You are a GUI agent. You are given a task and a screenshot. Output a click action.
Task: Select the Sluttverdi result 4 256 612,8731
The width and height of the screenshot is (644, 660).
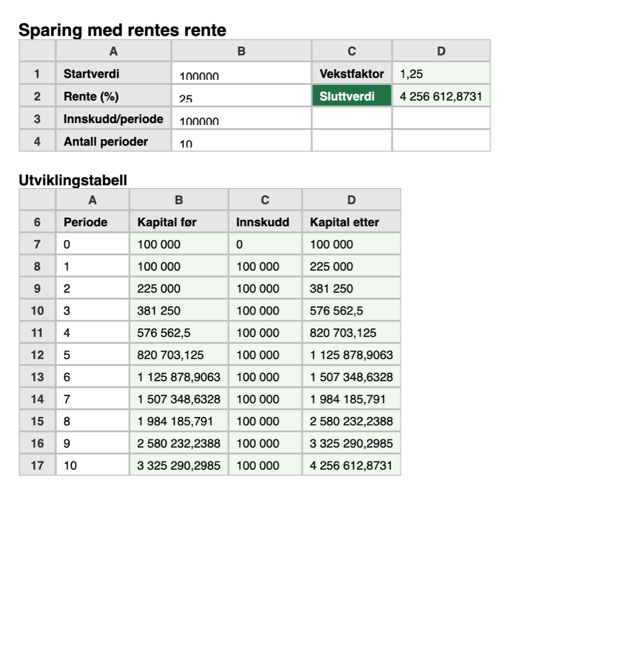point(441,96)
